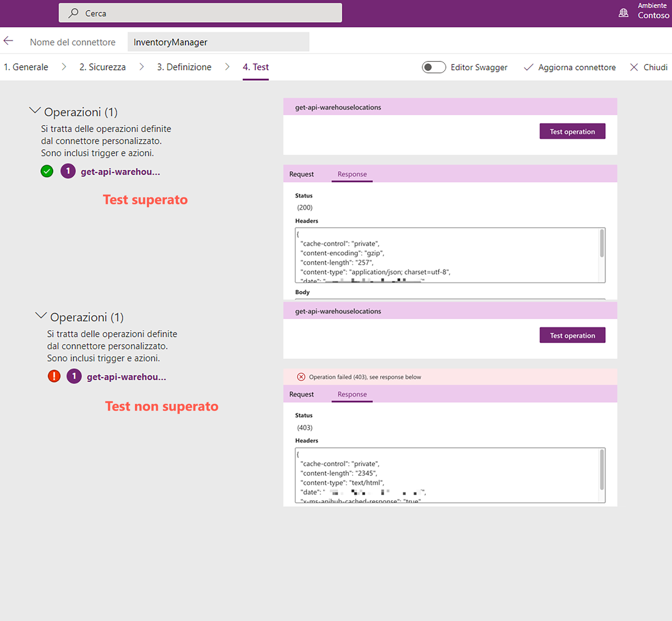Select the Response tab on first operation
This screenshot has width=672, height=621.
point(352,174)
